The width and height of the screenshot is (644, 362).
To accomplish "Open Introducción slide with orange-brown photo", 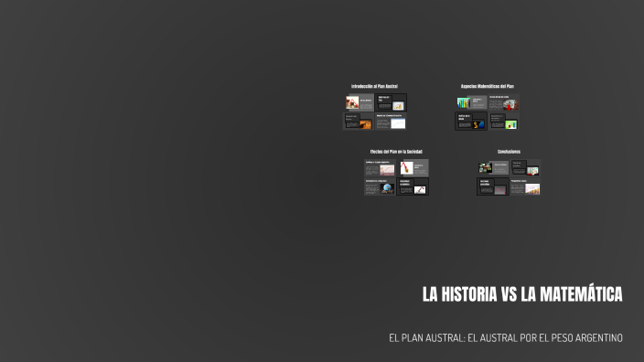I will [x=359, y=122].
